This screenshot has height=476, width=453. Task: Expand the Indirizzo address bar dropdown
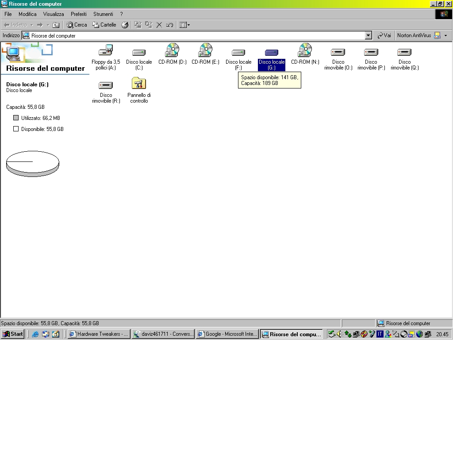369,35
